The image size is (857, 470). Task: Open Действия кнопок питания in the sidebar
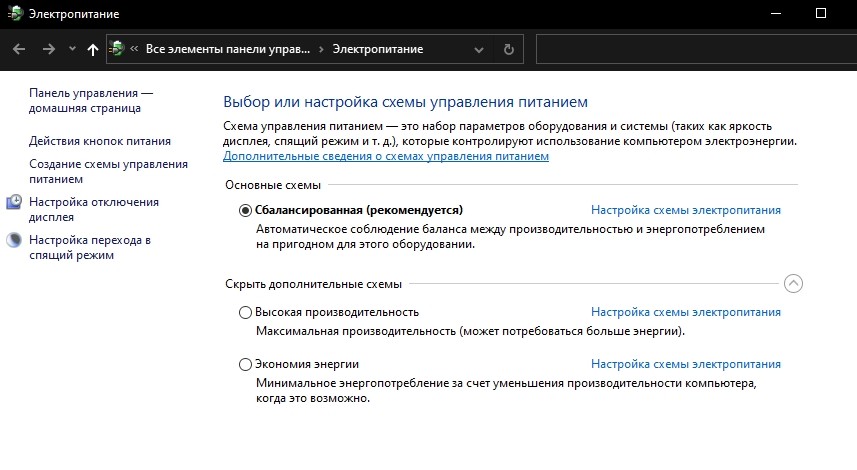(x=100, y=141)
